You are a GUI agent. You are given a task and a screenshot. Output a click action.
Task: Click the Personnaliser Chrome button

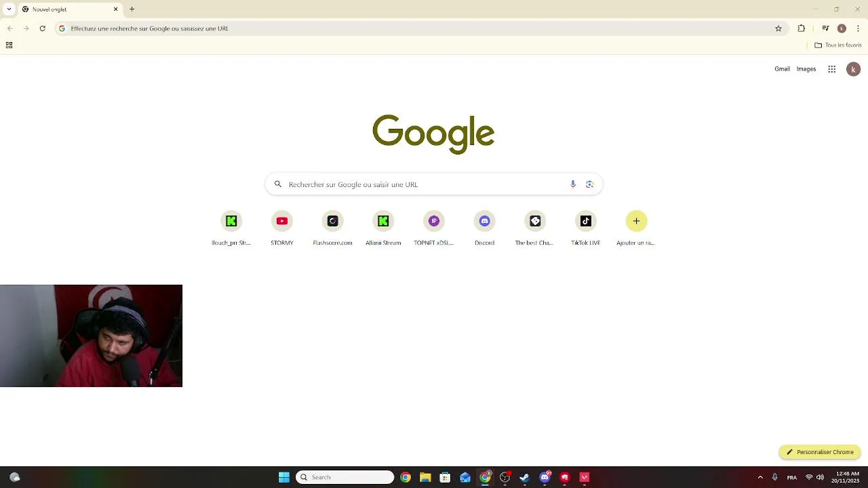[820, 452]
